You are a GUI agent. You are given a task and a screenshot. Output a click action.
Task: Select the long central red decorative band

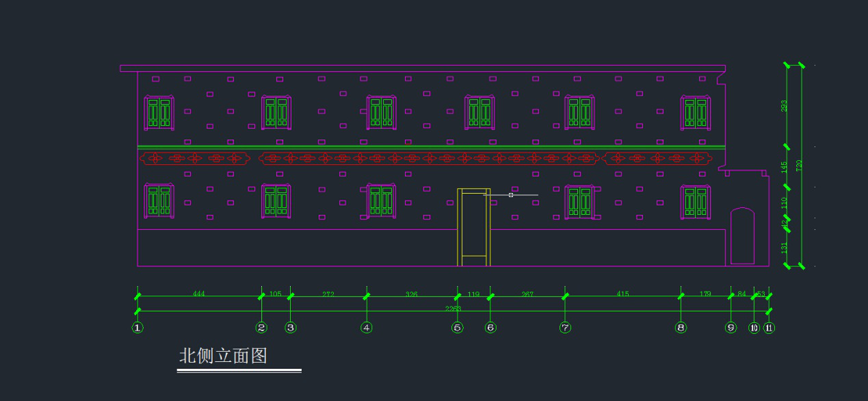[428, 158]
